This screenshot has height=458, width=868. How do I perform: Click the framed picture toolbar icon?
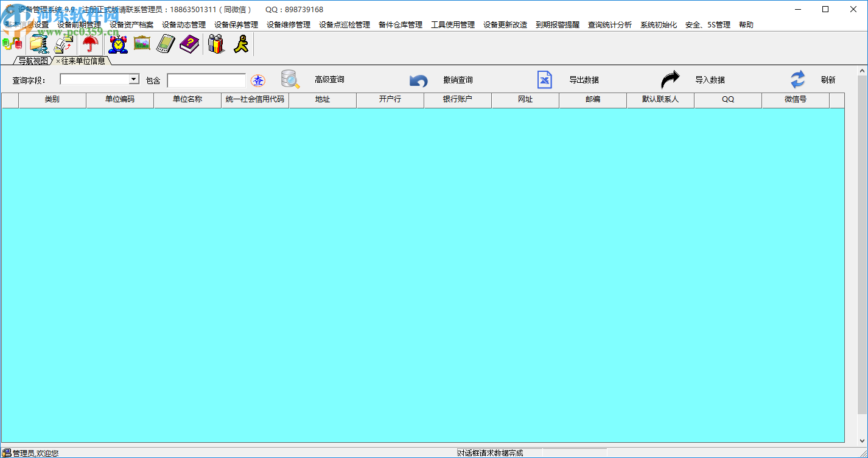(142, 43)
